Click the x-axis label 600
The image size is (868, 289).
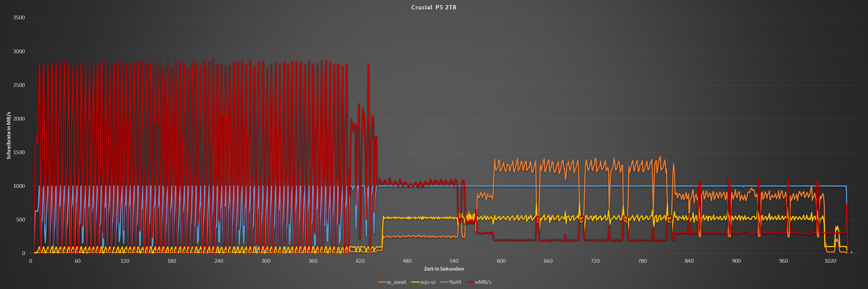501,261
